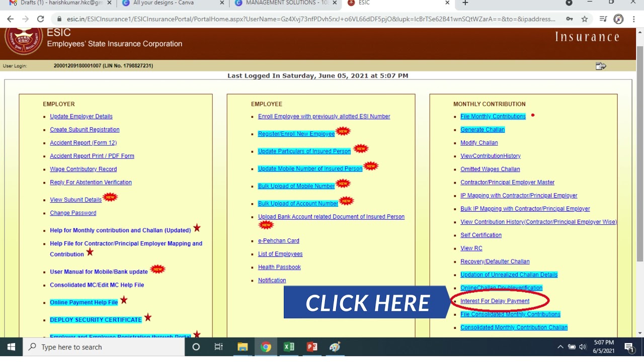Image resolution: width=644 pixels, height=362 pixels.
Task: Open Excel from the taskbar
Action: coord(289,347)
